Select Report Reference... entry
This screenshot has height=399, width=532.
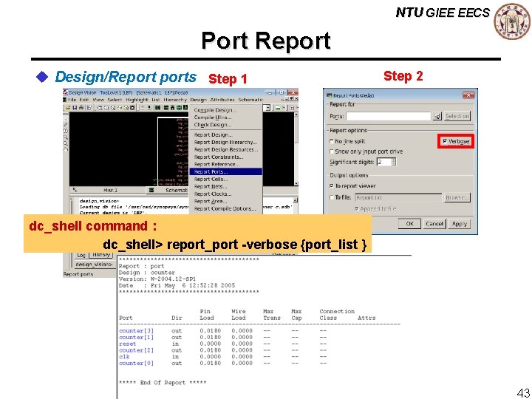pos(225,164)
